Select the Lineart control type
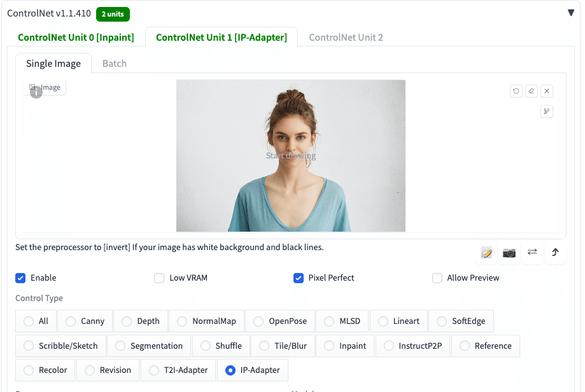This screenshot has width=585, height=392. [399, 321]
